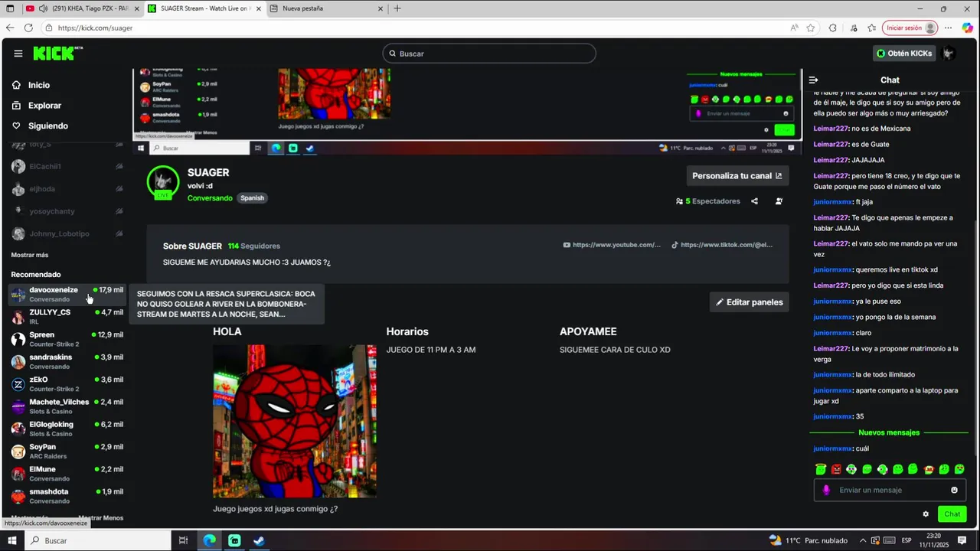The height and width of the screenshot is (551, 980).
Task: Mute the audio on the YouTube tab
Action: point(43,8)
